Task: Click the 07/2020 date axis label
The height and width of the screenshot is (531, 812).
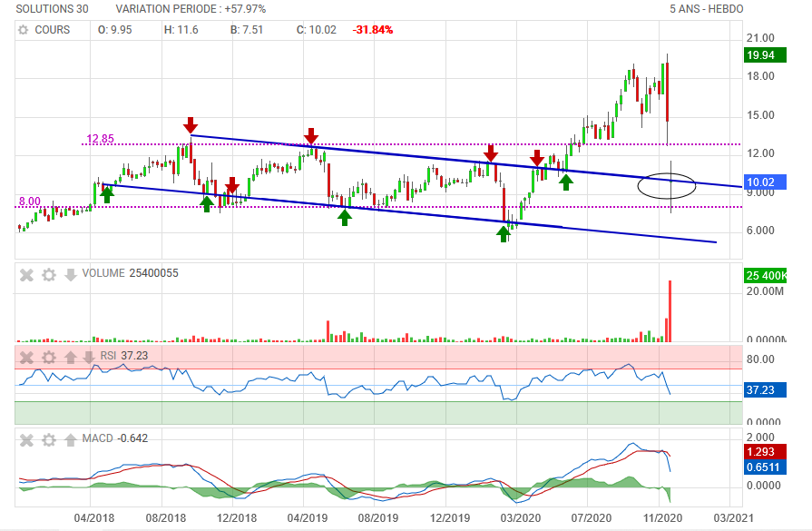Action: [x=592, y=517]
